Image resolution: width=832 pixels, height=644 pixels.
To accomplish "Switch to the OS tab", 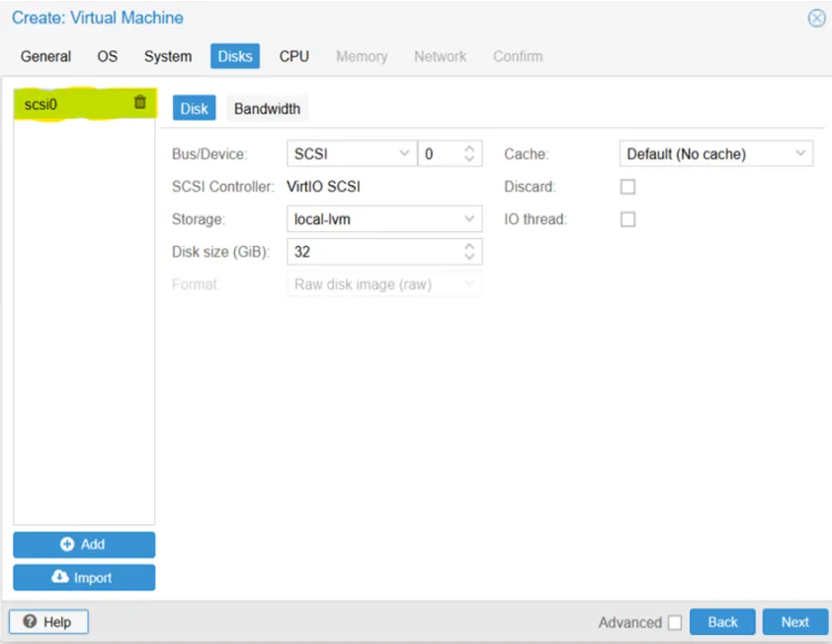I will [x=107, y=56].
